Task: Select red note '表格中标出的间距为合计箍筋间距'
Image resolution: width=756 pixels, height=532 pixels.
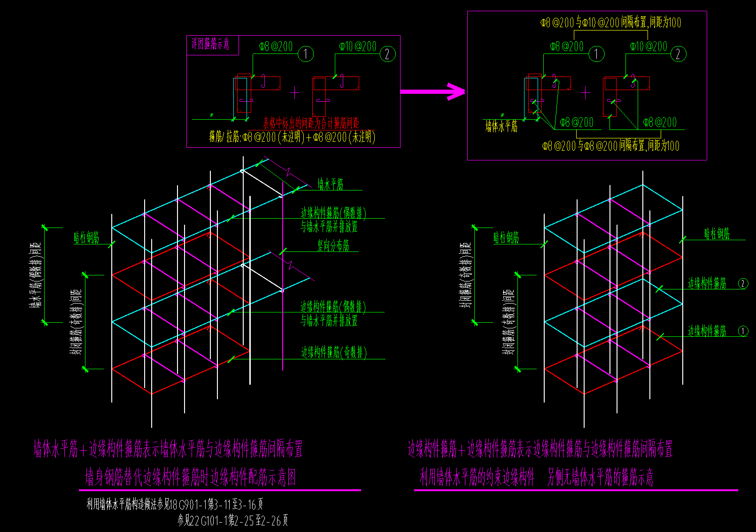Action: [x=311, y=123]
